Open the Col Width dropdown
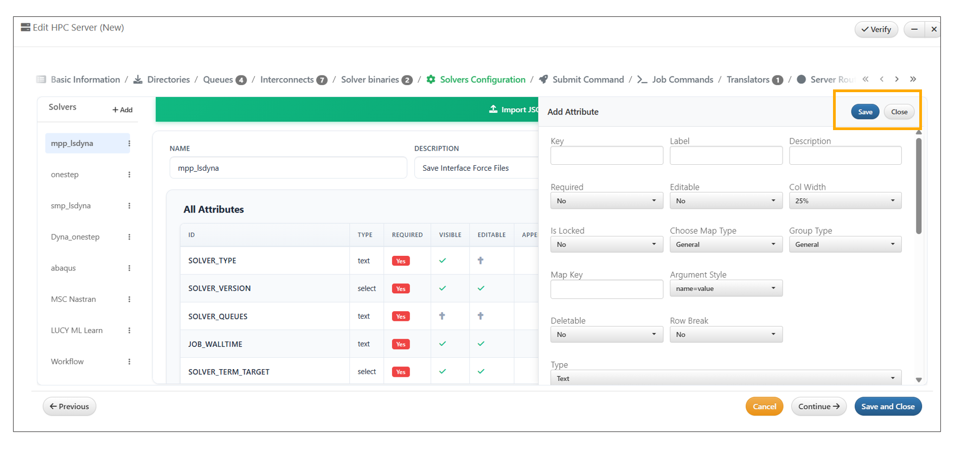Viewport: 980px width, 451px height. 845,201
